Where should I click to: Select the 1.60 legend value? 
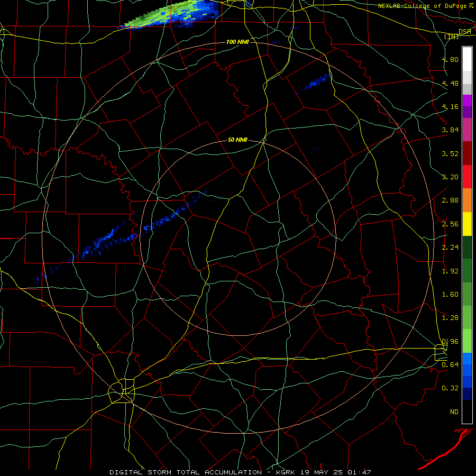[x=450, y=295]
